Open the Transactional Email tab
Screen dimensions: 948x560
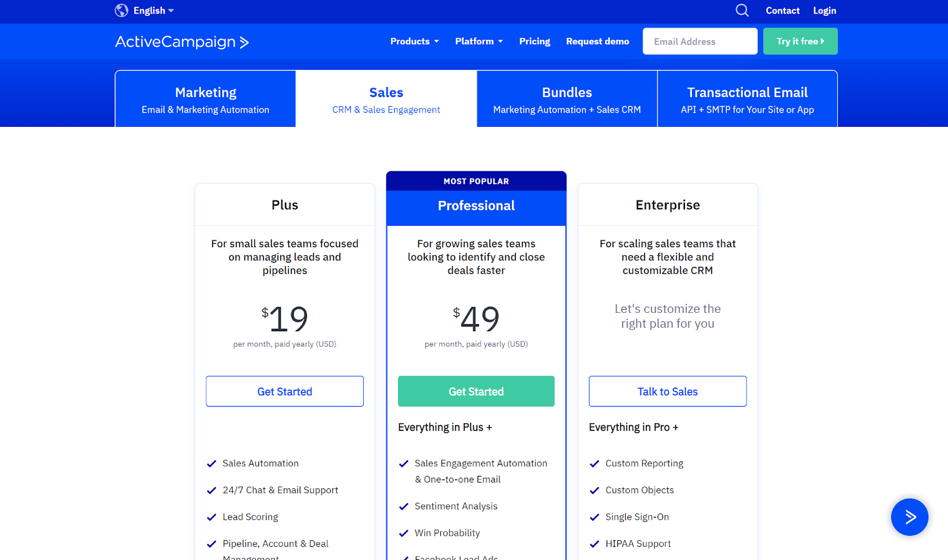coord(747,99)
